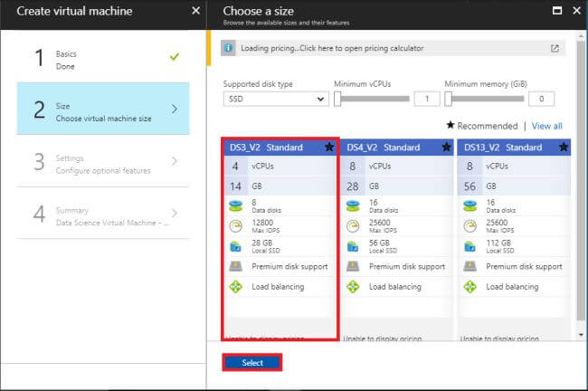Click the Minimum vCPUs slider handle
The width and height of the screenshot is (588, 391).
tap(337, 99)
